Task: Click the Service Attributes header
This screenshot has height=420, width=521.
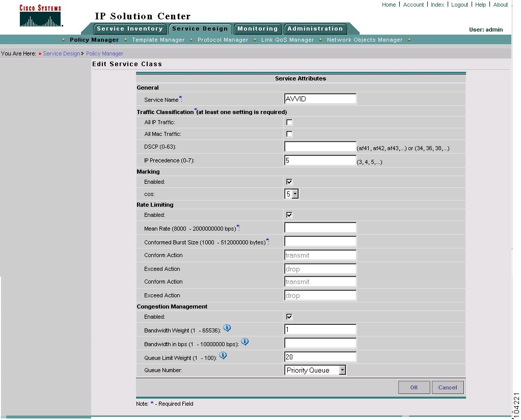Action: tap(300, 78)
